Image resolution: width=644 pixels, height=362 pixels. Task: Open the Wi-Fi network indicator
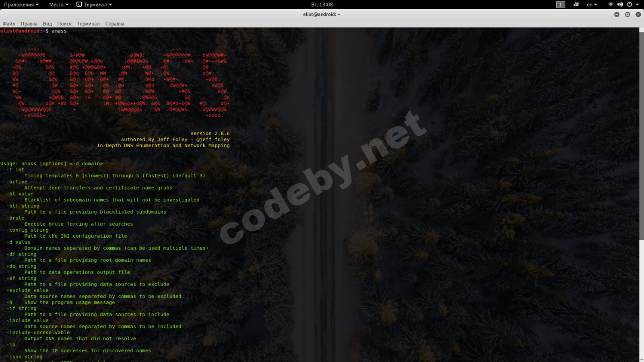click(611, 4)
